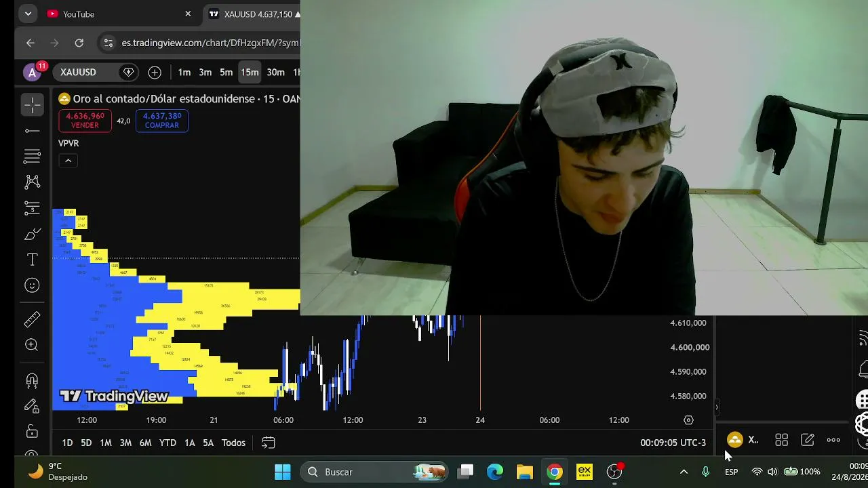This screenshot has width=868, height=488.
Task: Close the YouTube browser tab
Action: (188, 14)
